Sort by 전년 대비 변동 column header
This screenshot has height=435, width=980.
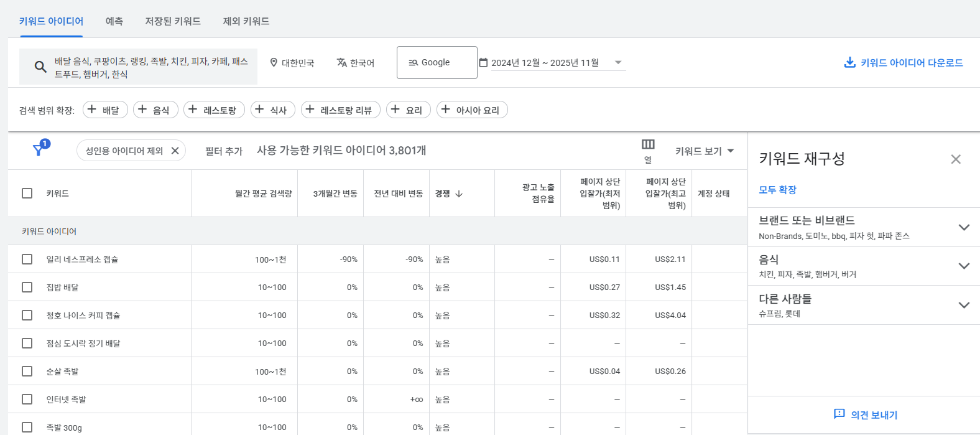[398, 194]
